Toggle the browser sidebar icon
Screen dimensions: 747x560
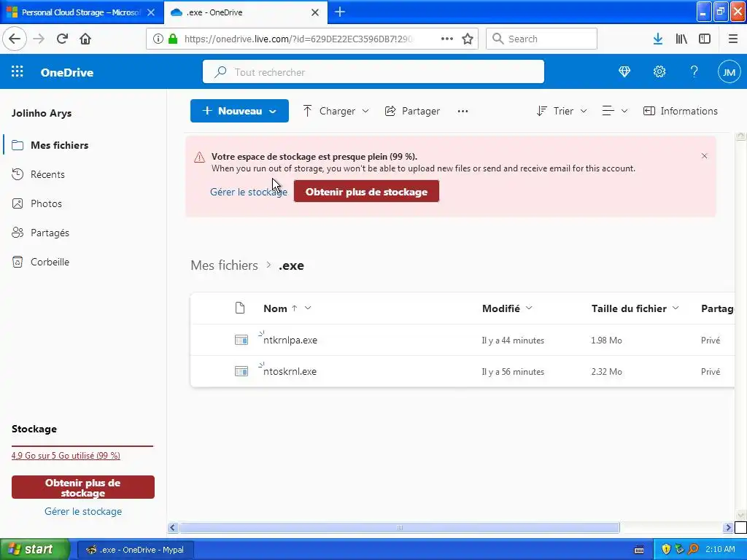705,39
